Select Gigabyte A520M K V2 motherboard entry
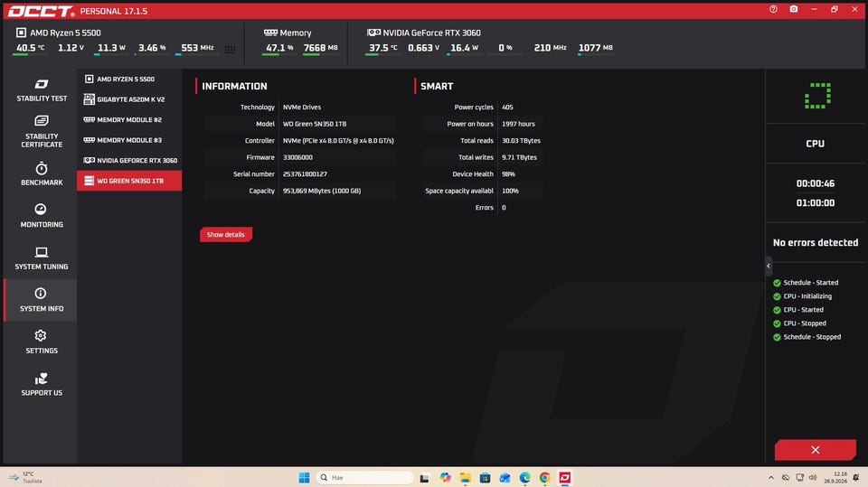 click(x=129, y=99)
